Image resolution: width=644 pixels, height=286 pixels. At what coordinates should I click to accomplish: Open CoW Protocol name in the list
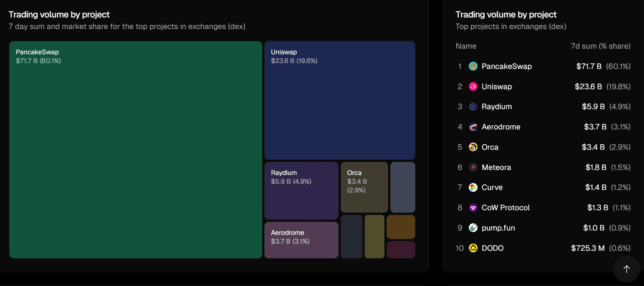[x=506, y=208]
